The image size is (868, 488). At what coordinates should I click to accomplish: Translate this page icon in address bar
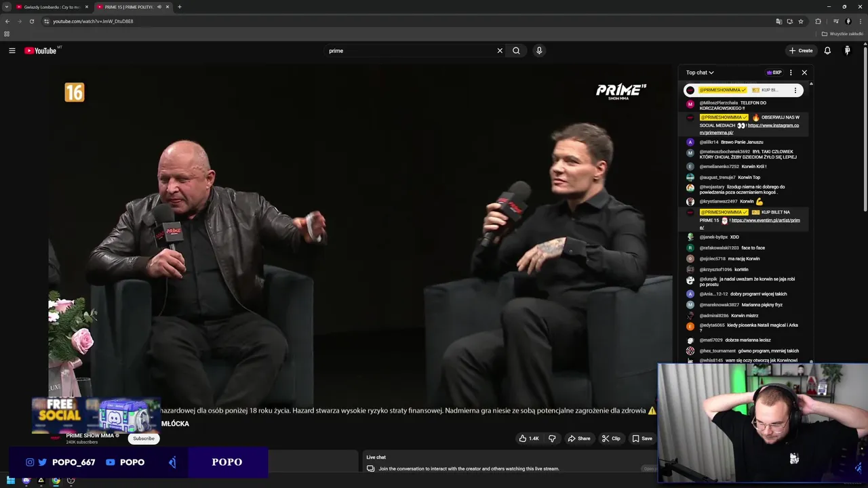click(779, 21)
